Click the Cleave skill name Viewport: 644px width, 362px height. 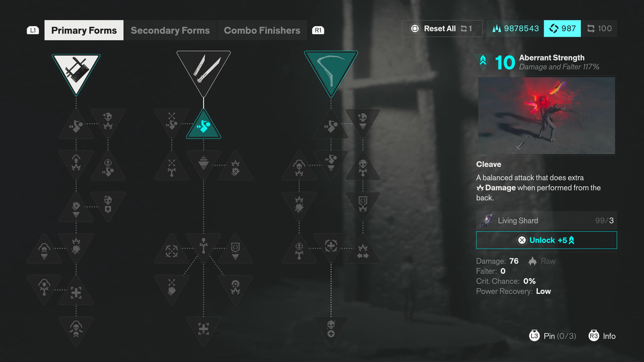[x=488, y=164]
